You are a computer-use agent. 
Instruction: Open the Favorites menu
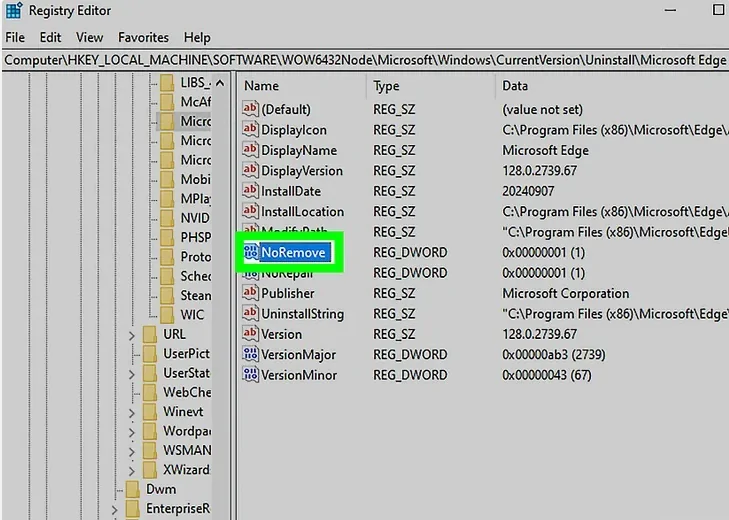143,37
